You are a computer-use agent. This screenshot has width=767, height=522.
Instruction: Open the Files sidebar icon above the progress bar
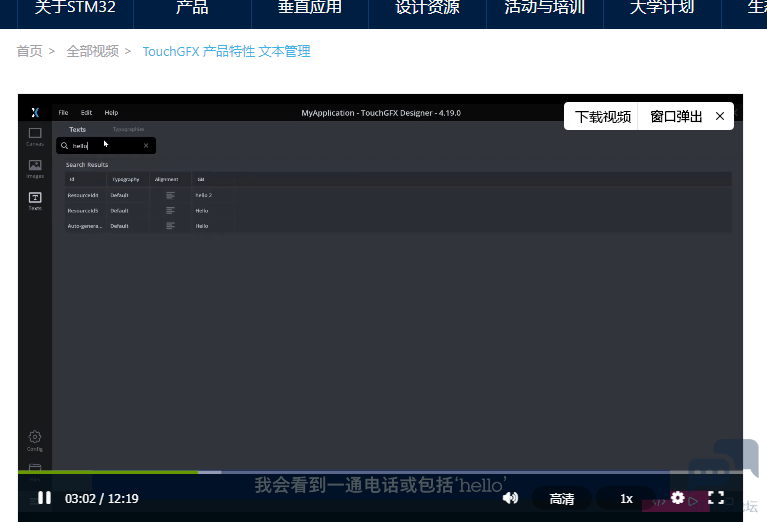tap(35, 467)
